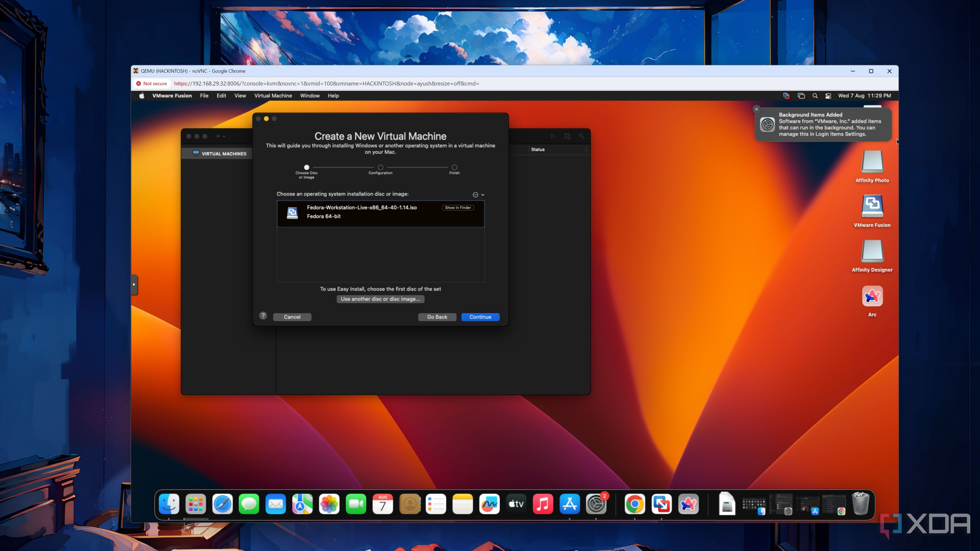Click the Status column header

coord(537,149)
